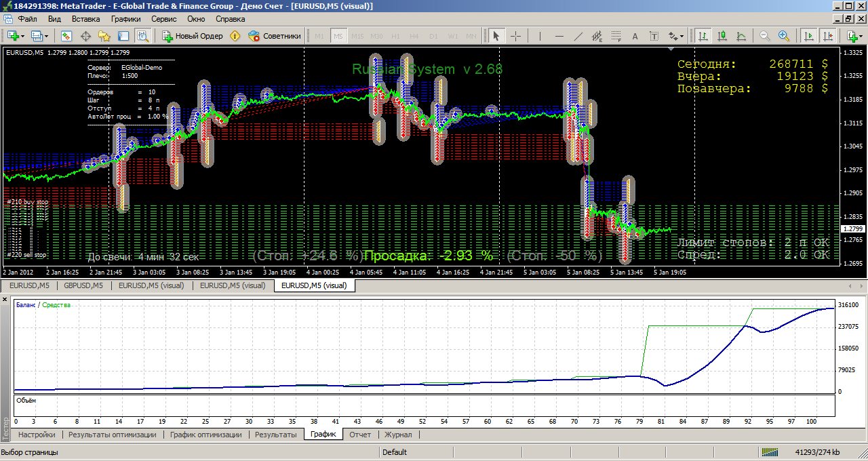Viewport: 868px width, 461px height.
Task: Click the Сегодня: profit value 268711 $
Action: (799, 64)
